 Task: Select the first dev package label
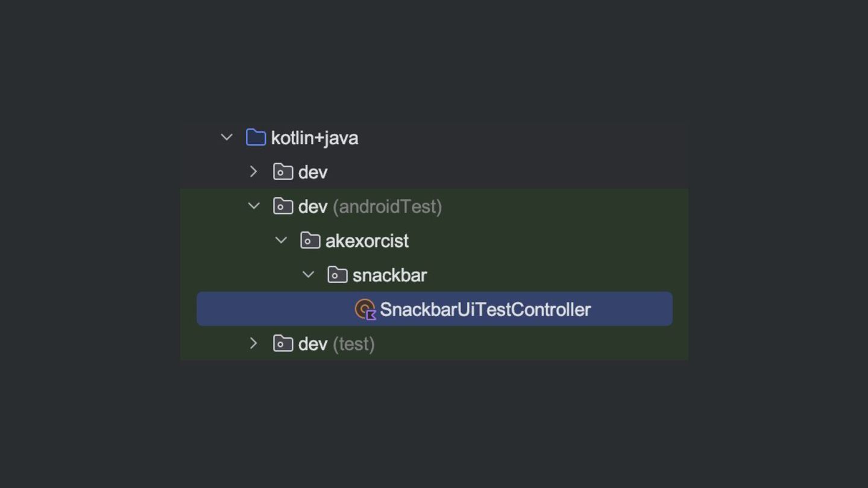[313, 172]
